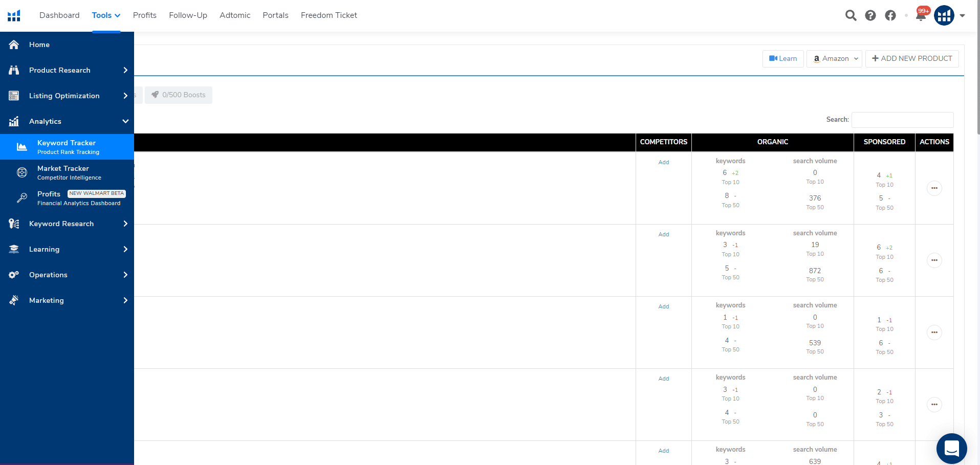The height and width of the screenshot is (465, 980).
Task: Open Profits Financial Analytics Dashboard
Action: tap(67, 198)
